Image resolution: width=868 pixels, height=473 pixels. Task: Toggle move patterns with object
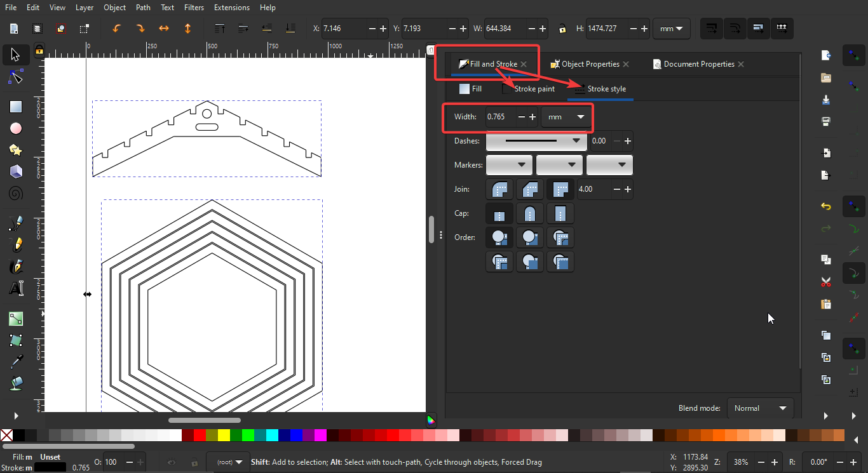click(x=782, y=29)
